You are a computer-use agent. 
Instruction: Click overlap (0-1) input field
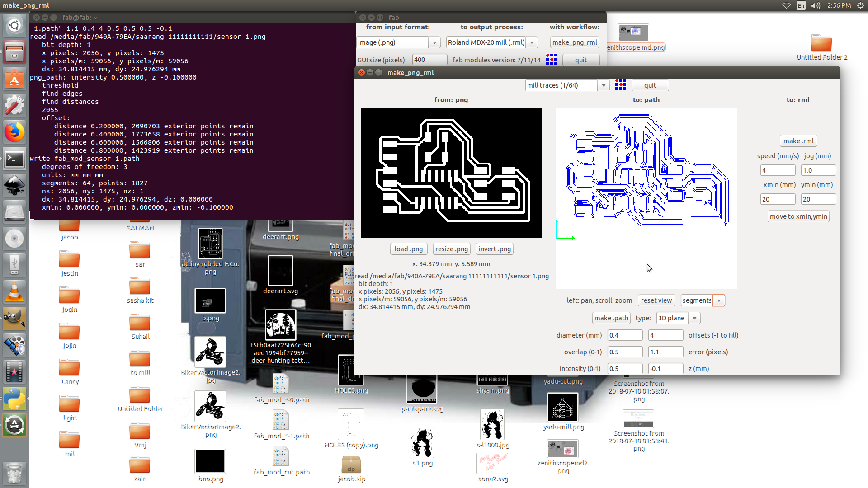(625, 352)
